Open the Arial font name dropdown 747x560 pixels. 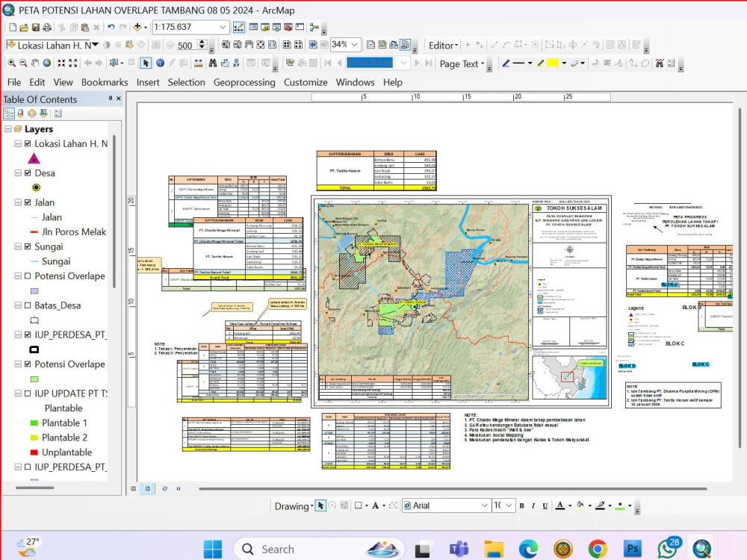[485, 505]
